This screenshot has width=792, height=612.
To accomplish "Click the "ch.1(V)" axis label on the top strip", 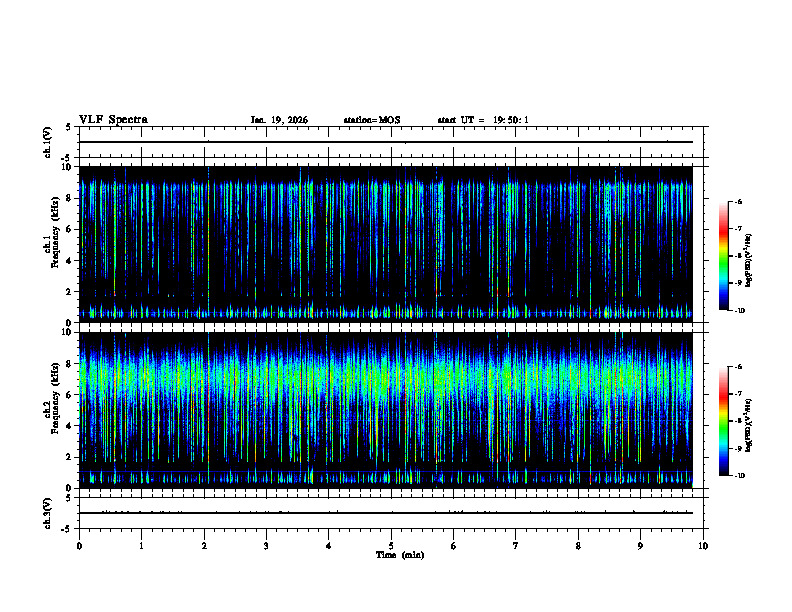I will click(x=47, y=142).
